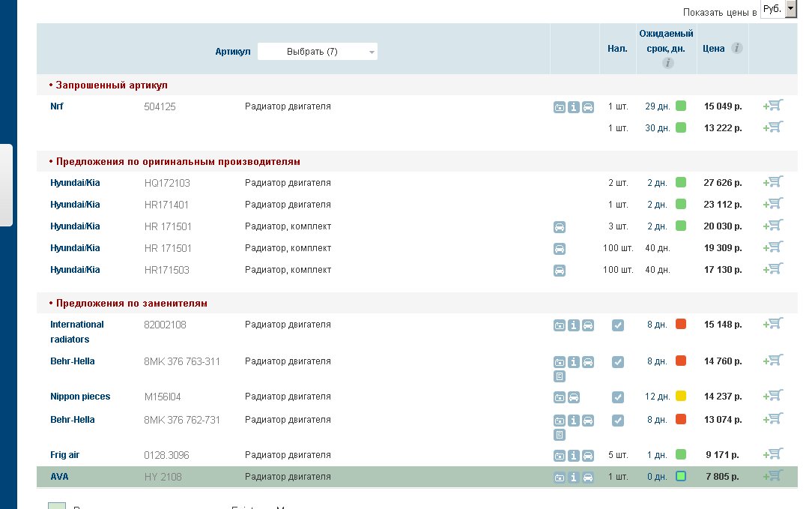Viewport: 812px width, 509px height.
Task: Open the International radiators brand link
Action: click(x=76, y=332)
